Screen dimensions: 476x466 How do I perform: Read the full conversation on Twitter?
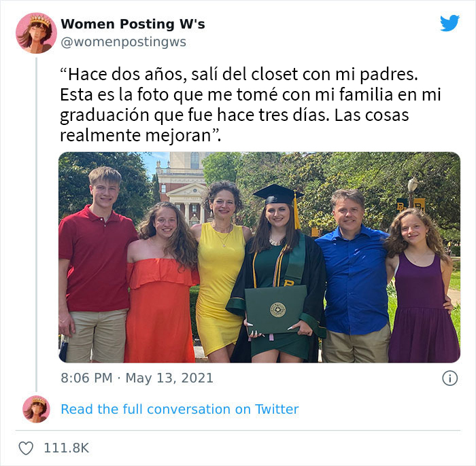[x=180, y=409]
